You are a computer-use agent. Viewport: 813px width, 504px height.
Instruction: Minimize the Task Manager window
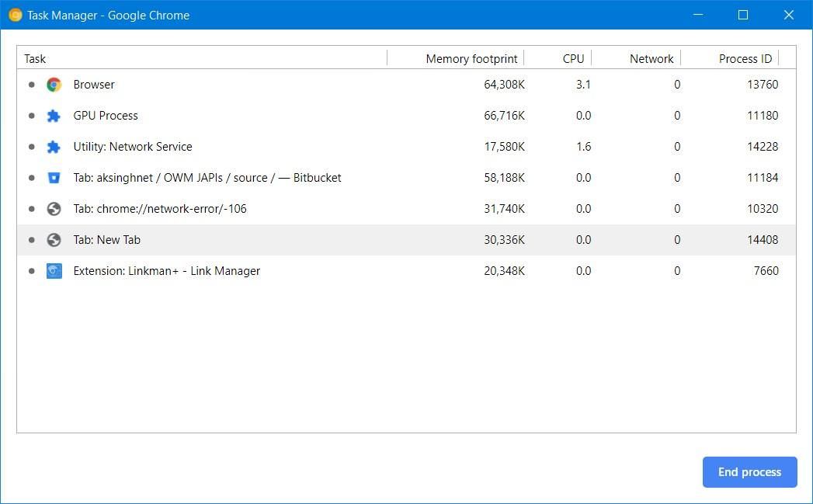(x=698, y=15)
